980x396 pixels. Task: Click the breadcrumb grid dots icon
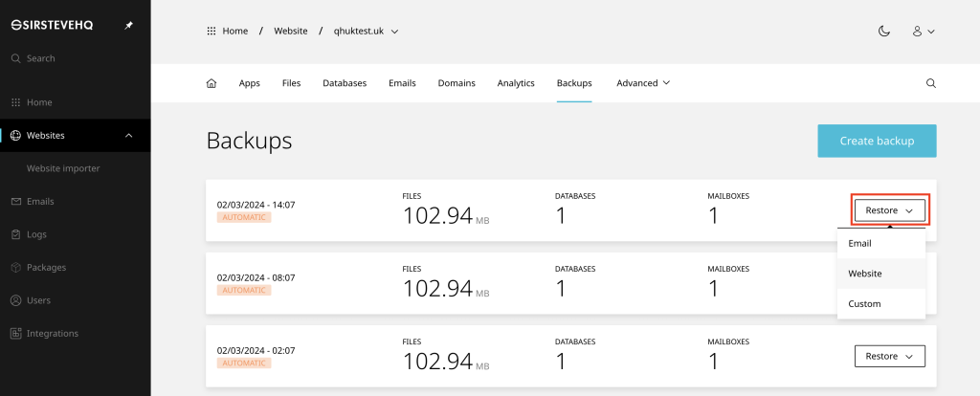pos(212,31)
